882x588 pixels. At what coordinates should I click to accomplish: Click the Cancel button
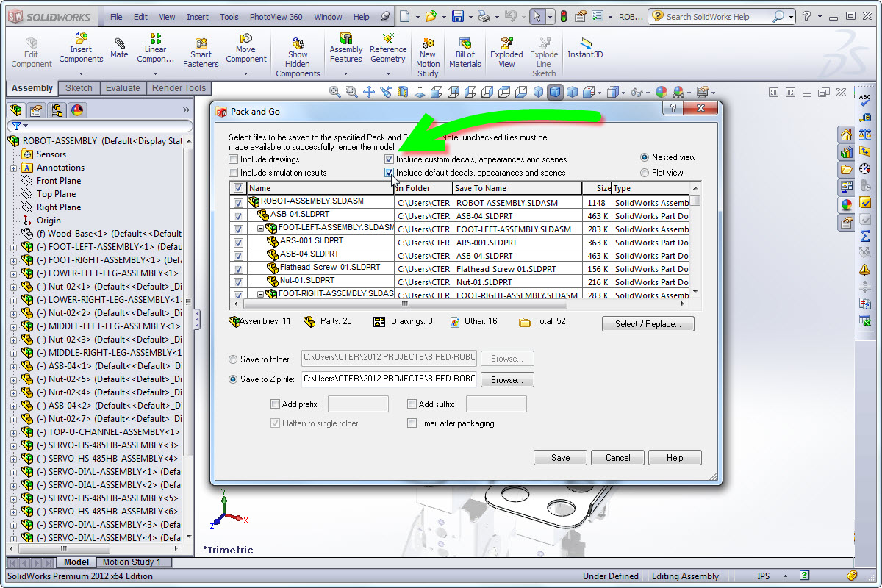point(618,458)
